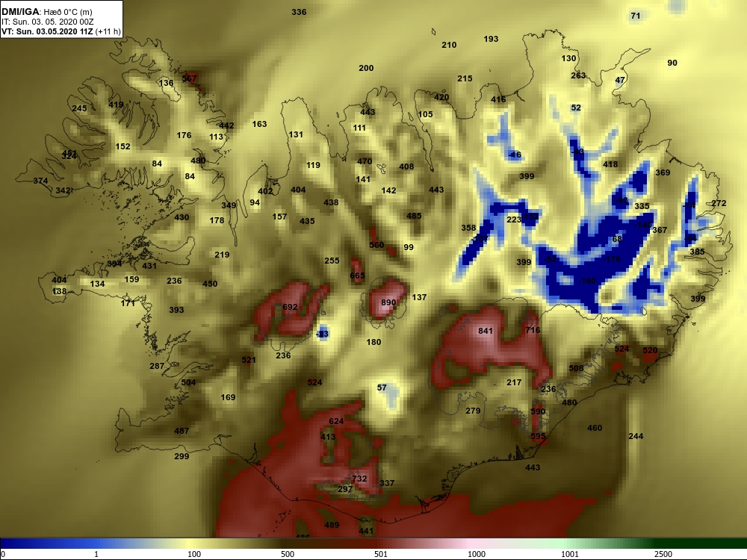Click the map value '255'
The image size is (747, 560).
click(x=332, y=261)
